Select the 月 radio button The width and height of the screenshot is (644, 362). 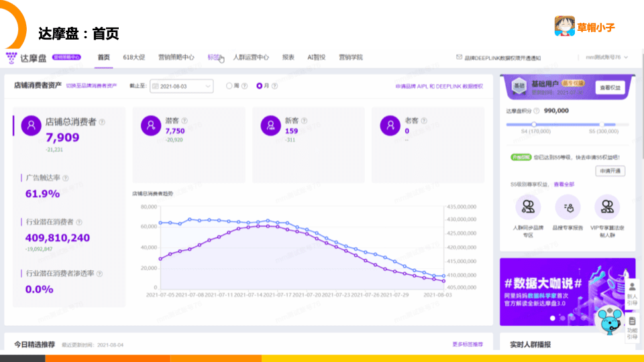259,86
